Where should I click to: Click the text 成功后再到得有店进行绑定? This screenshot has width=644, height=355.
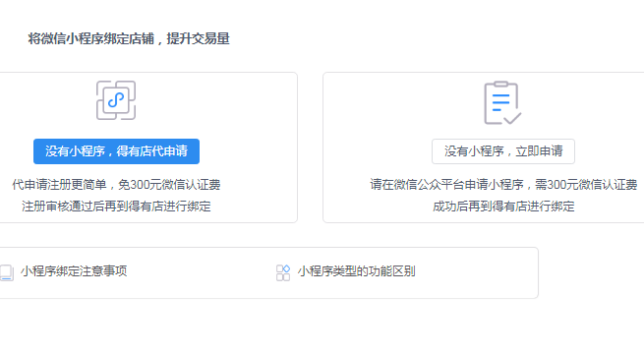pos(503,206)
